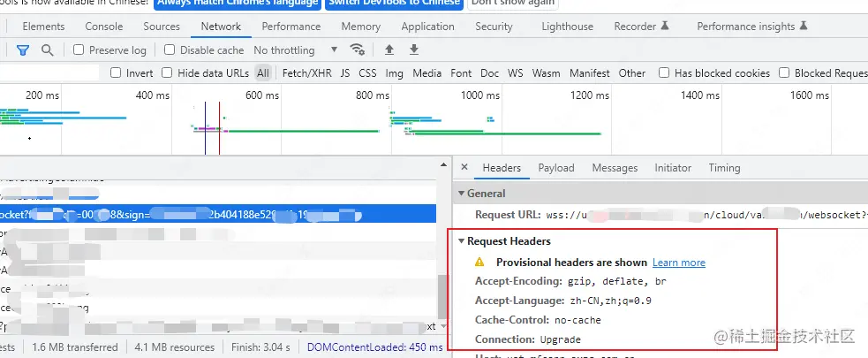Filter by CSS requests
Viewport: 868px width, 358px height.
367,72
